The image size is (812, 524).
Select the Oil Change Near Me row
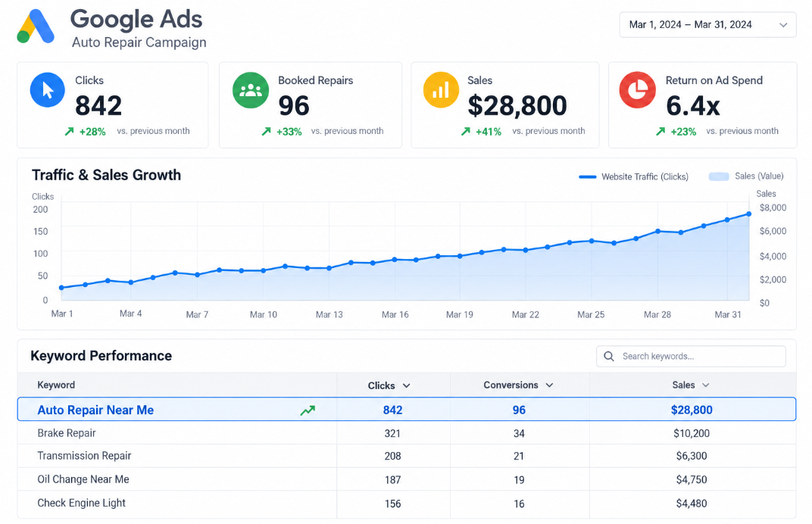point(407,479)
